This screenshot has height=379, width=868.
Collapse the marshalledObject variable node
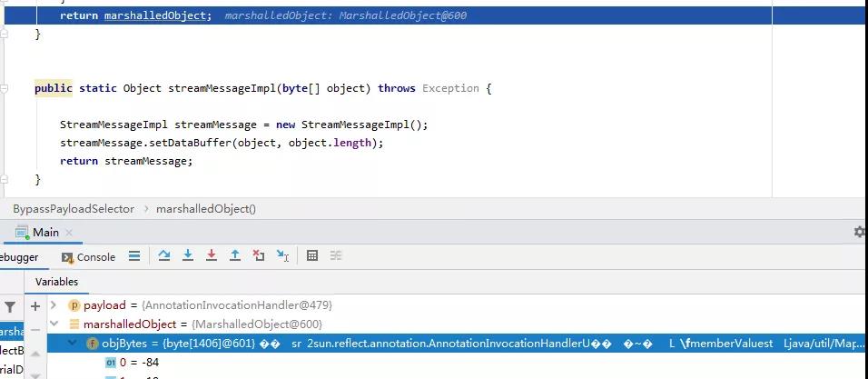click(x=54, y=324)
